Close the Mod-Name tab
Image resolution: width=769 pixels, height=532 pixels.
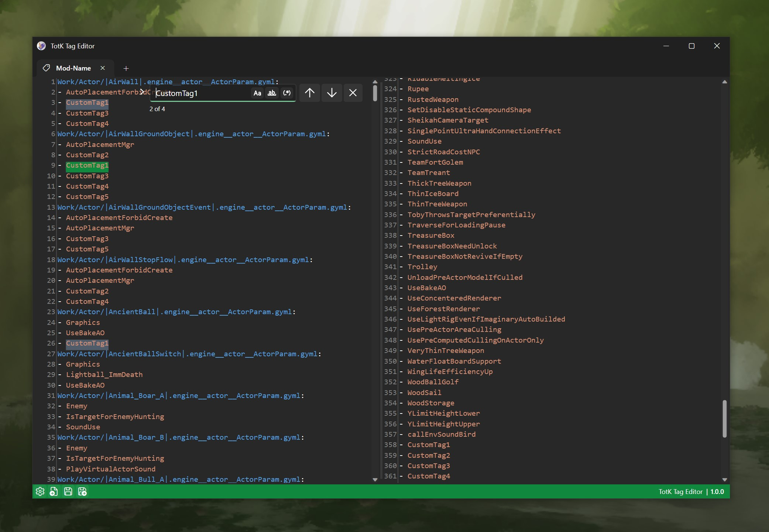(103, 68)
